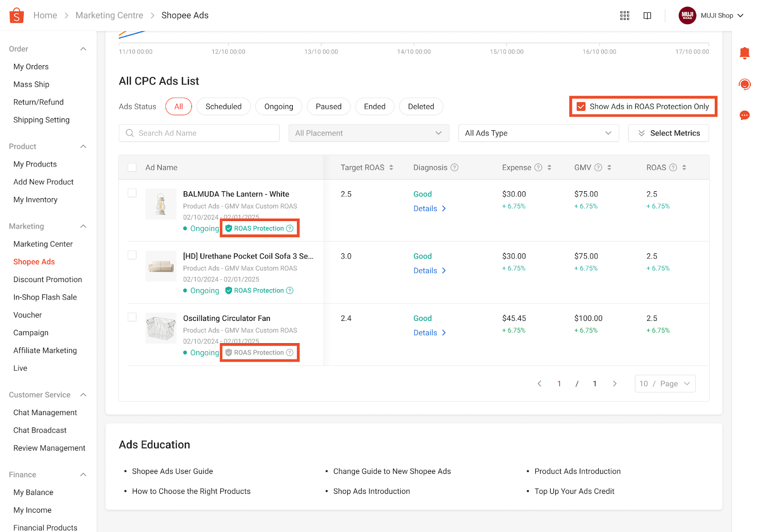Open Product Ads Introduction link
Viewport: 758px width, 532px height.
[578, 471]
